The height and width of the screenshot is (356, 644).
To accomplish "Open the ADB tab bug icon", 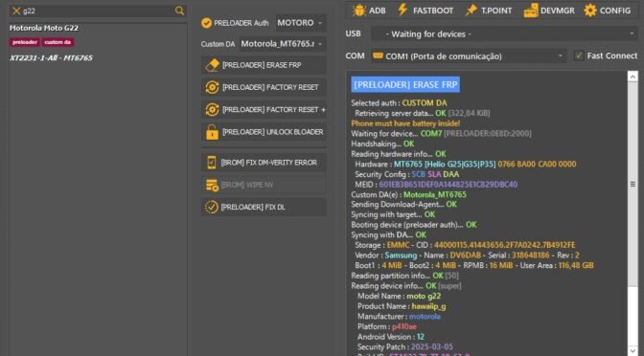I will click(359, 11).
